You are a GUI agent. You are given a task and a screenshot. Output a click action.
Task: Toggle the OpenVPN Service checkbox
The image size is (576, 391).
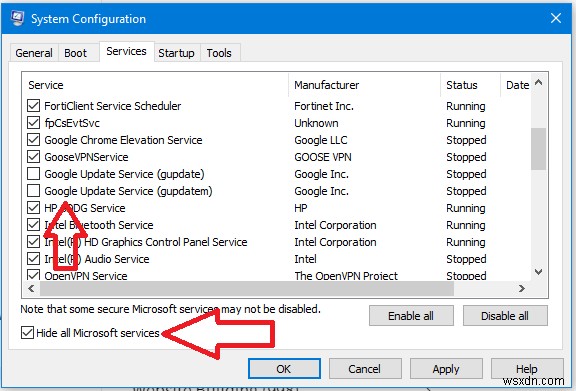coord(33,275)
